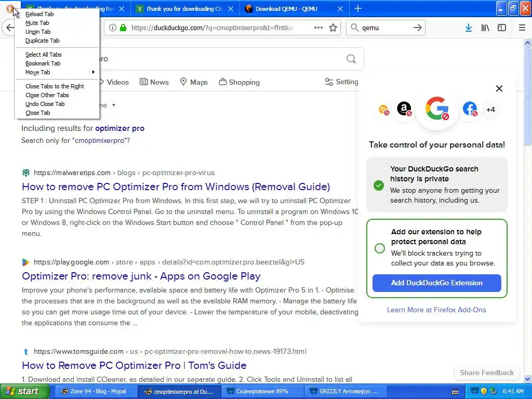Click the Facebook blocked tracker icon
This screenshot has width=532, height=399.
[470, 109]
